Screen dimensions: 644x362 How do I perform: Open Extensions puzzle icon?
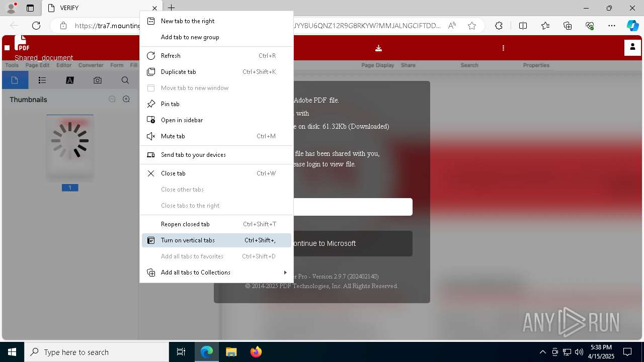pos(499,26)
